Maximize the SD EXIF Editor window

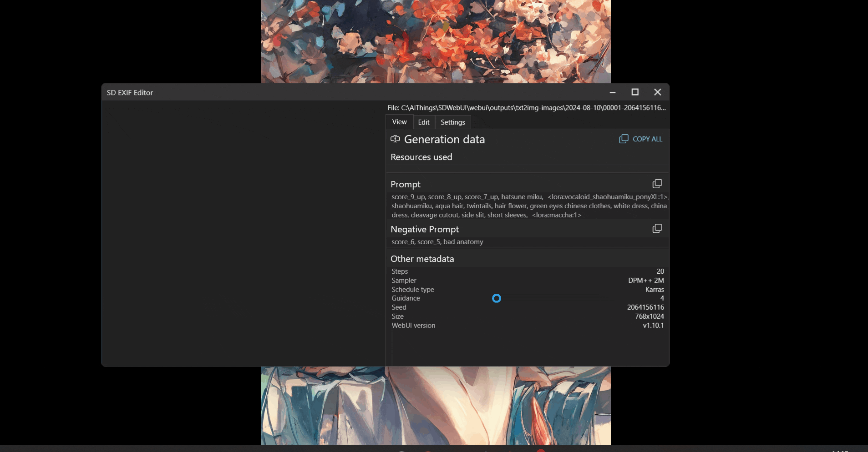(635, 92)
